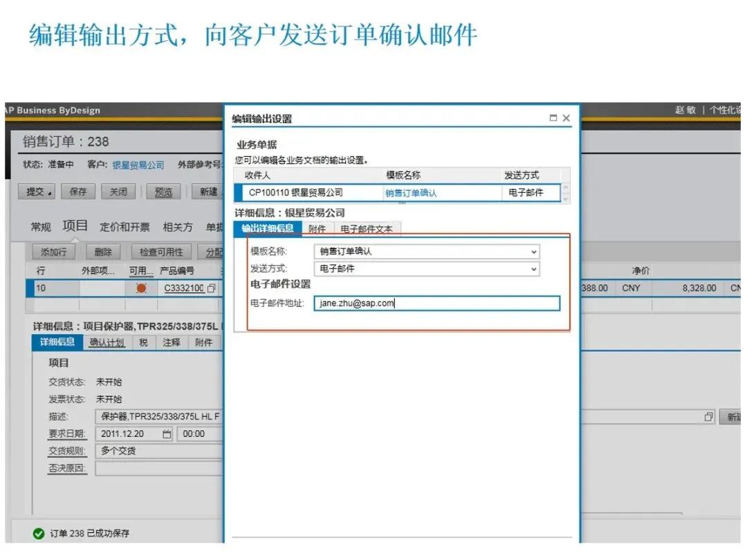Screen dimensions: 747x560
Task: Open customer link 银星贸易公司 in order header
Action: click(138, 165)
